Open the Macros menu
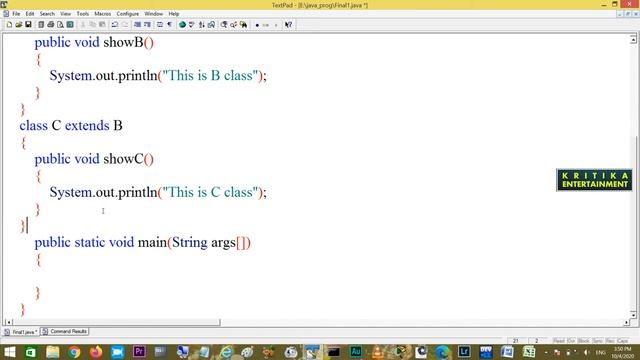Screen dimensions: 640x360 tap(102, 14)
